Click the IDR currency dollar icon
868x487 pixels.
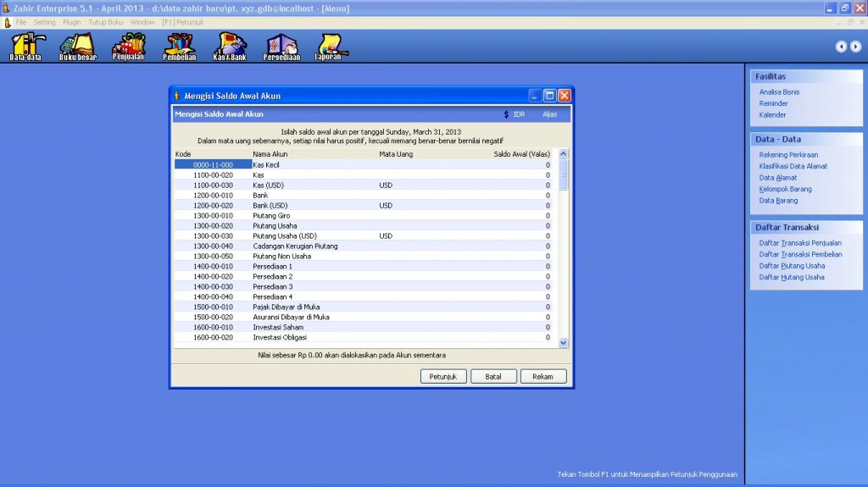pos(506,113)
